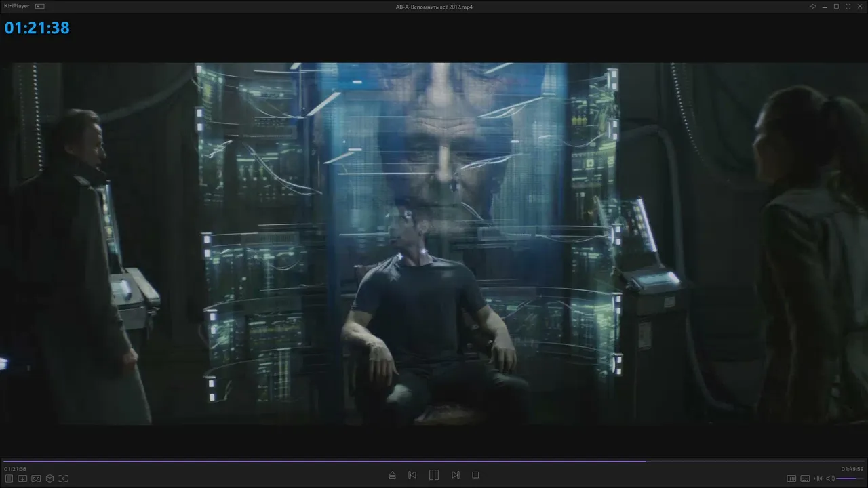Pause the video playback
Screen dimensions: 868x488
pos(434,475)
